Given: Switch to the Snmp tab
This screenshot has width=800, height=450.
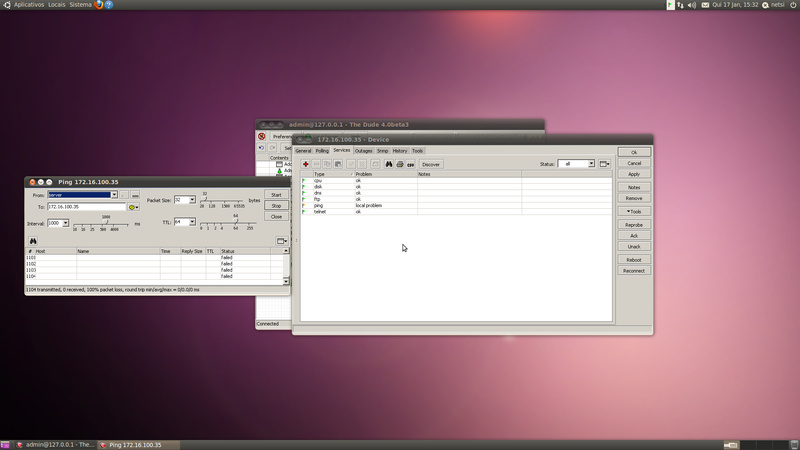Looking at the screenshot, I should tap(383, 151).
